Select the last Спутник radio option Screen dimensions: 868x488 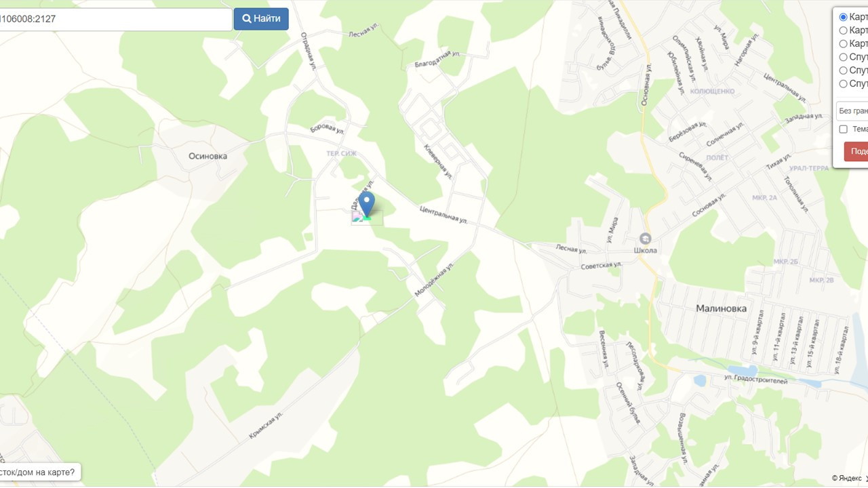[844, 84]
